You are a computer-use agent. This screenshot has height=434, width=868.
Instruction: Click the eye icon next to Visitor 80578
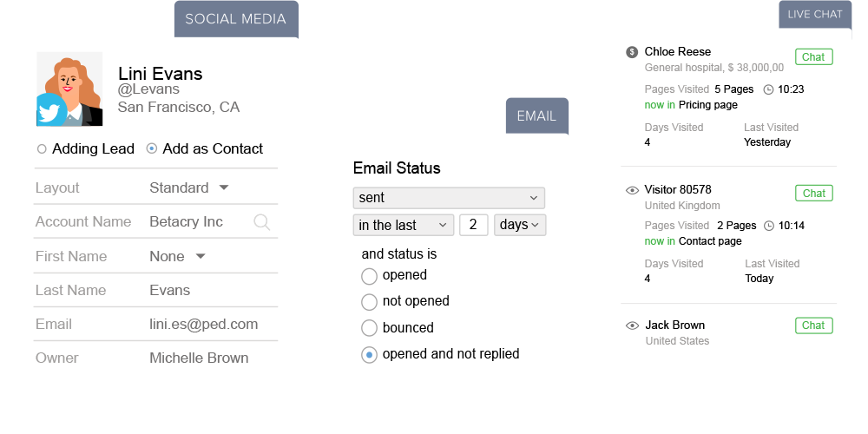pos(632,190)
